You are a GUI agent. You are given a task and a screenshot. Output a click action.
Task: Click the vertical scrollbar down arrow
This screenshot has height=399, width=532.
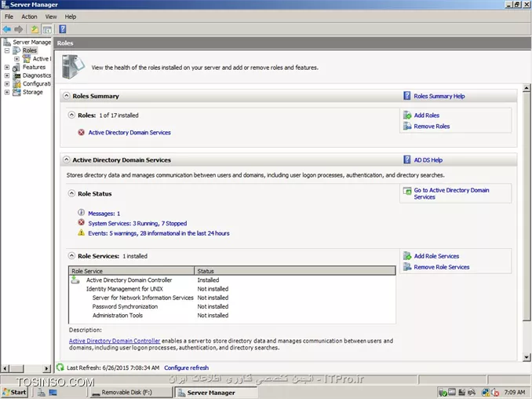527,357
